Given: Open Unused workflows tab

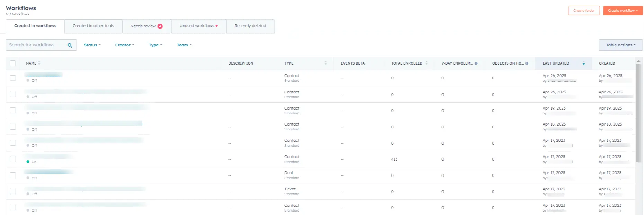Looking at the screenshot, I should tap(199, 26).
